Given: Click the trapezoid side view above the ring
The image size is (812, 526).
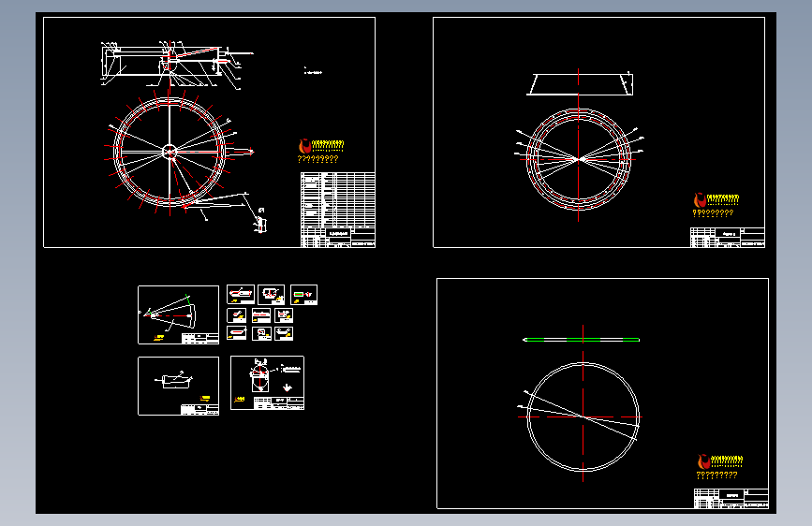Looking at the screenshot, I should pos(580,84).
